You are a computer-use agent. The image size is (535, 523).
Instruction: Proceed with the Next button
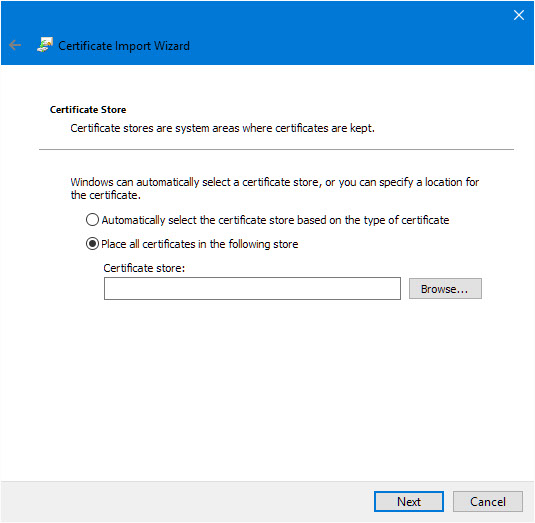point(409,502)
